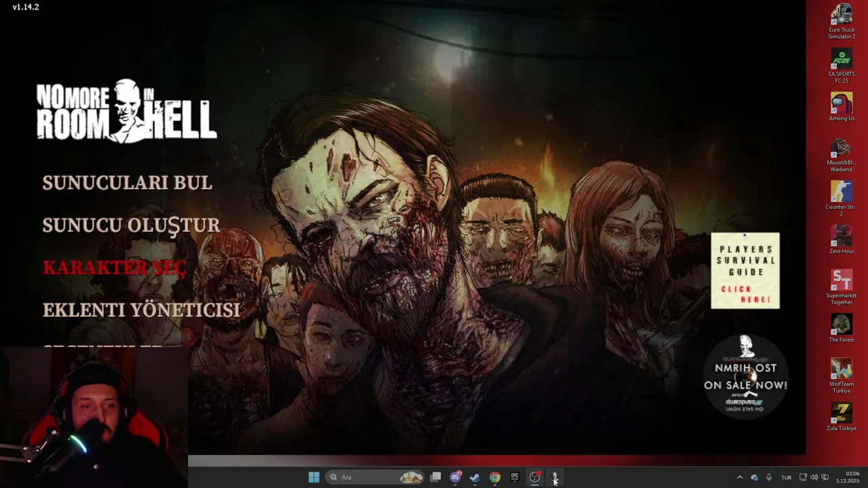Open the cloud icon in system tray
Viewport: 868px width, 488px height.
[x=755, y=477]
